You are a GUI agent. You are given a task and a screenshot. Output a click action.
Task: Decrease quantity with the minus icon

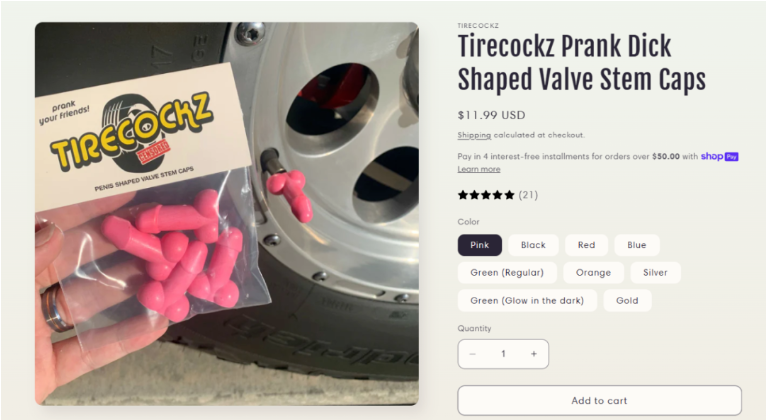point(473,354)
